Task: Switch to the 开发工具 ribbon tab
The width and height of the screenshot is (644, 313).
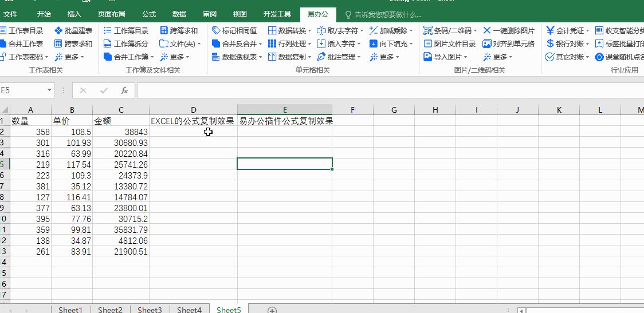Action: tap(277, 14)
